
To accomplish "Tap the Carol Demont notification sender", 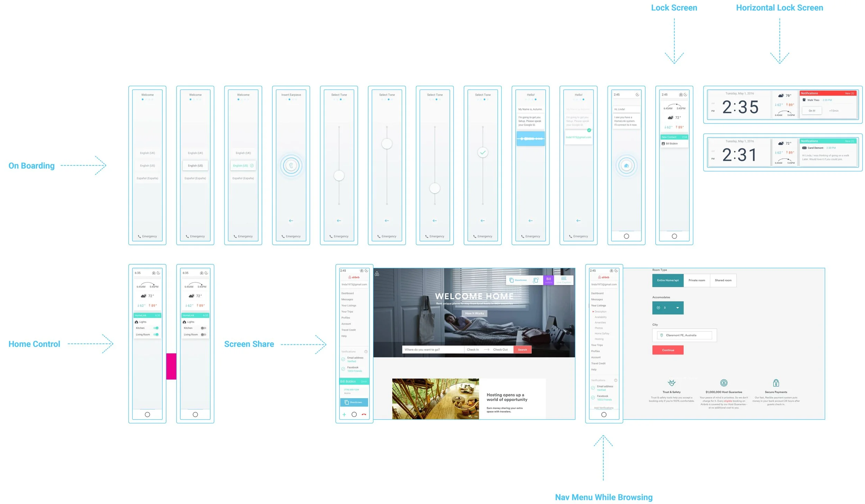I will pos(815,148).
